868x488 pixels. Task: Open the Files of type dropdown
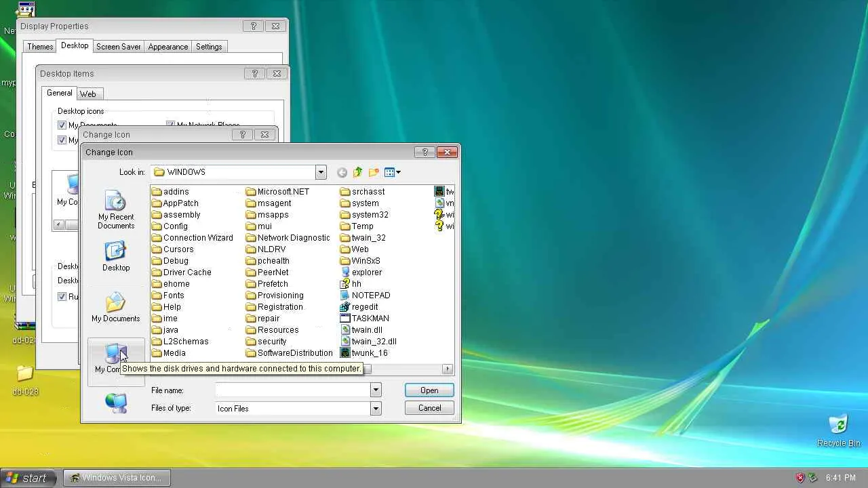[376, 409]
